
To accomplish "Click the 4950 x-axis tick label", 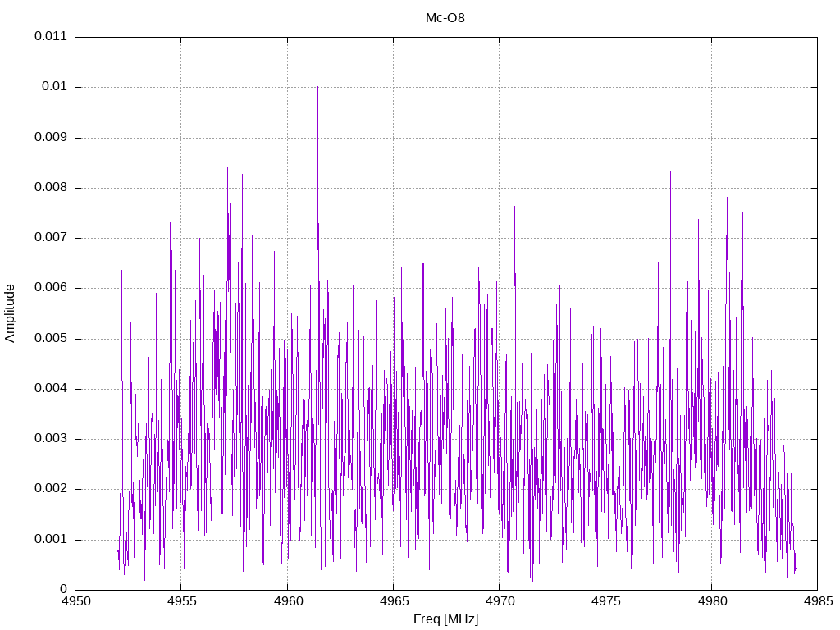I will (x=75, y=601).
